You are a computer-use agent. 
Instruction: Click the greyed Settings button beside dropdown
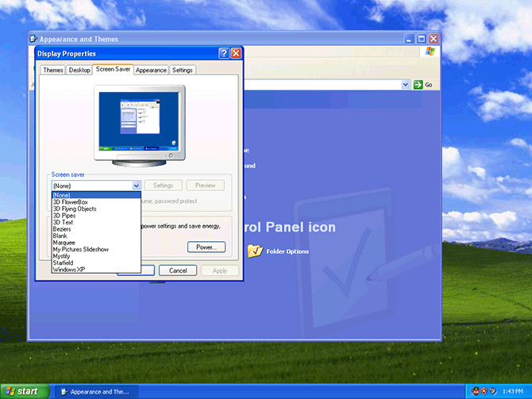click(x=164, y=186)
